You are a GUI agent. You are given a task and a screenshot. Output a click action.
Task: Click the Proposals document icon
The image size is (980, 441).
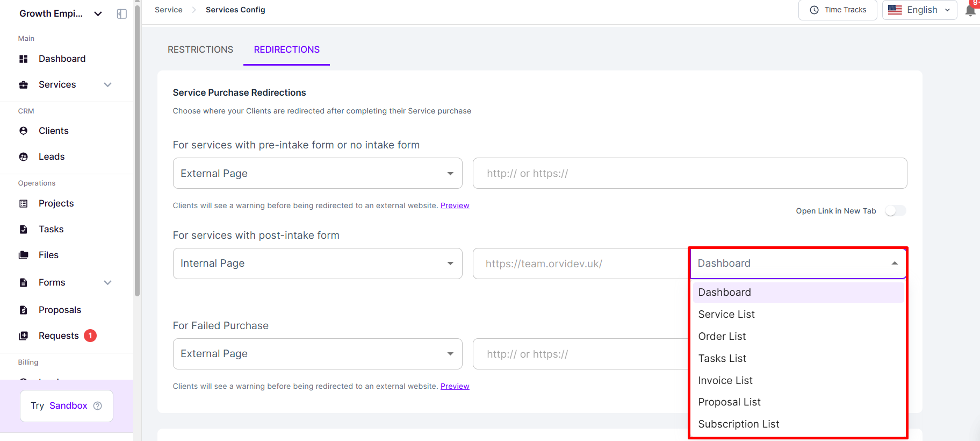click(x=23, y=310)
